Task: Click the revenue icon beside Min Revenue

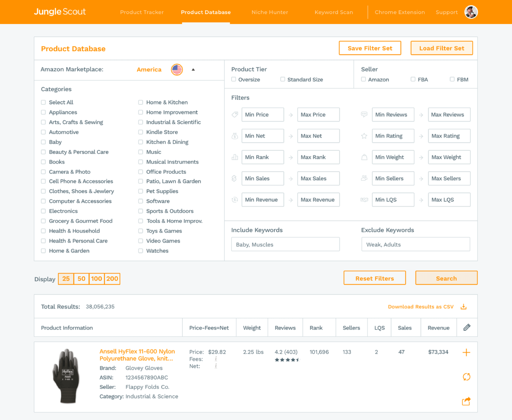Action: pos(235,200)
